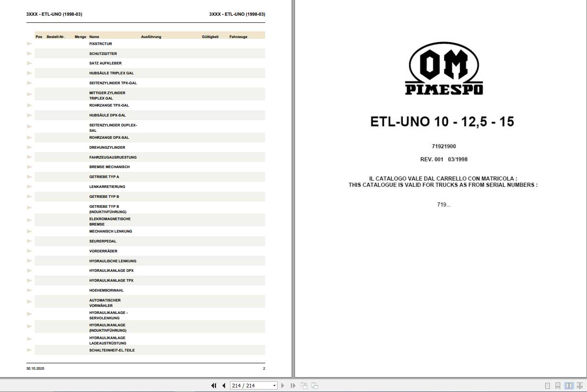Click the previous page arrow
The width and height of the screenshot is (587, 392).
[x=223, y=385]
